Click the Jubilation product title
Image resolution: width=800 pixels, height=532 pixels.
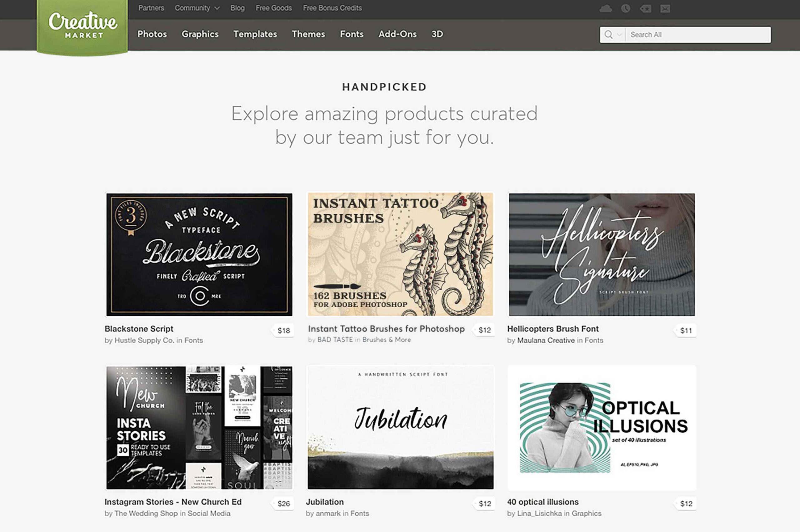pos(325,502)
